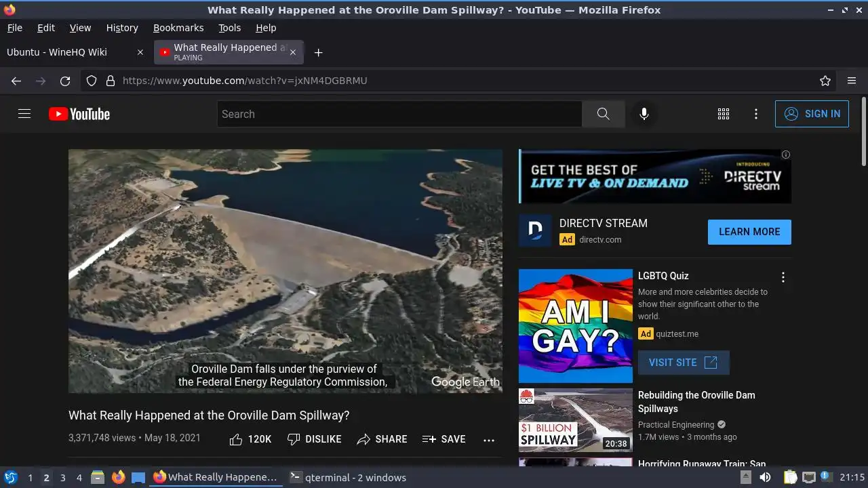Go to YouTube home via logo
Viewport: 868px width, 488px height.
79,114
